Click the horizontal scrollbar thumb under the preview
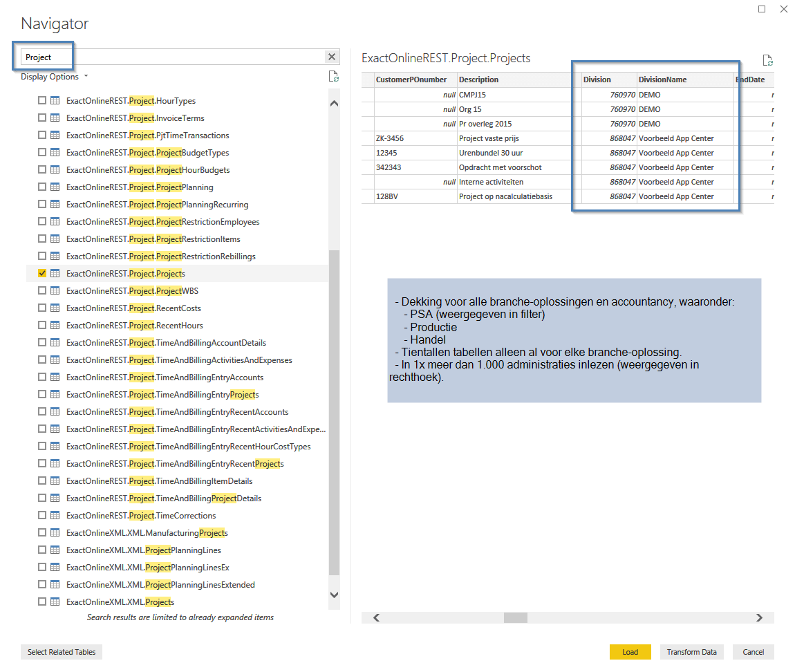Screen dimensions: 795x672 tap(515, 618)
